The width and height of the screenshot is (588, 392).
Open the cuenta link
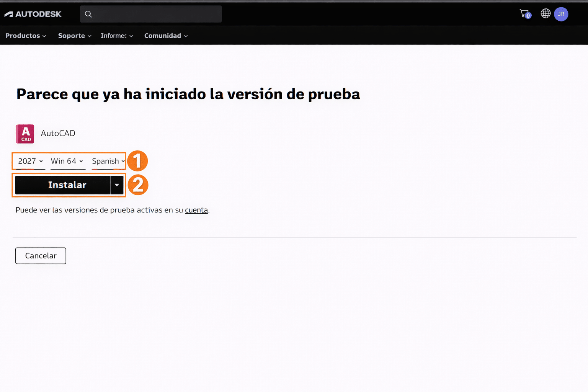pos(196,210)
